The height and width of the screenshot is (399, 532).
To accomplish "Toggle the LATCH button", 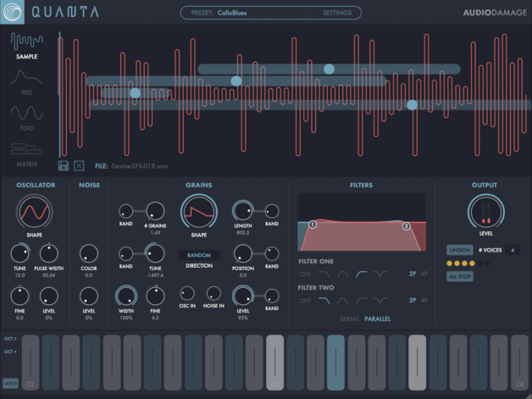I will tap(10, 384).
